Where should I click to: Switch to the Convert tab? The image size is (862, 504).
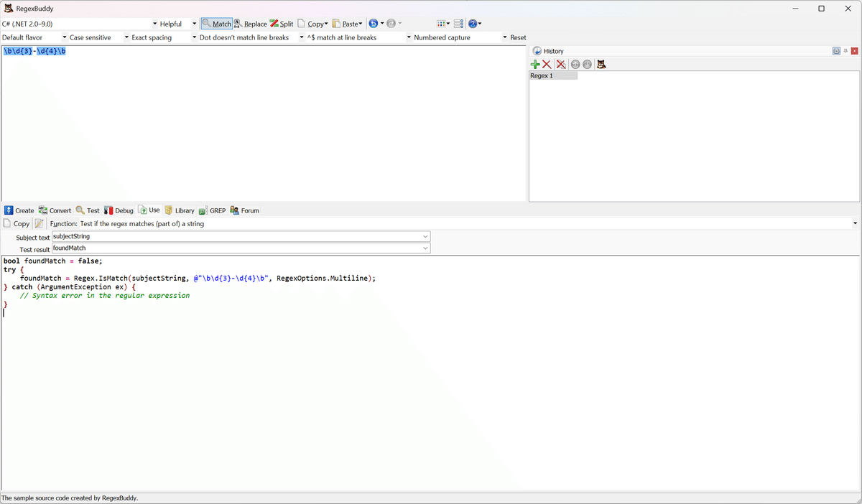[54, 210]
